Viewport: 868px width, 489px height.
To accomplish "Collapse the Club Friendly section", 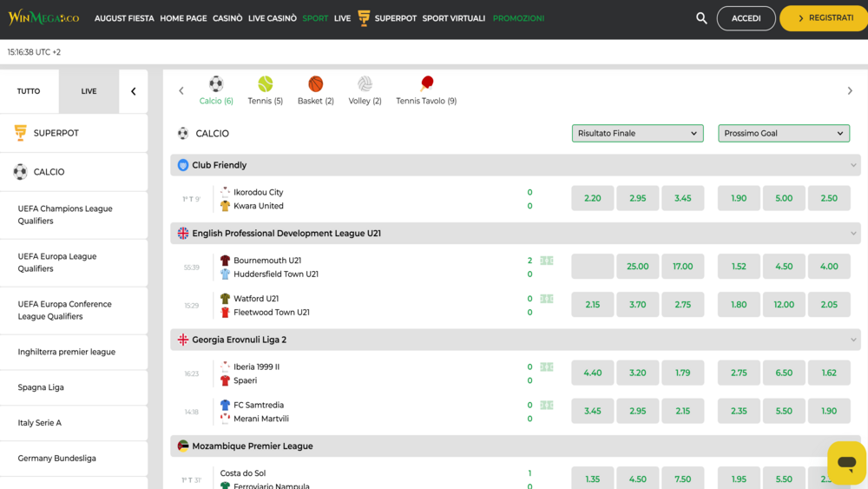I will pyautogui.click(x=853, y=165).
